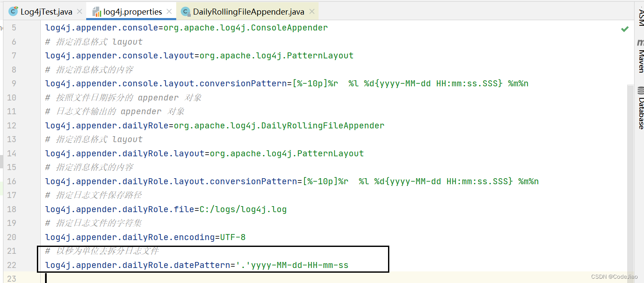
Task: Click the 'log4j.appender.dailyRole.layout' key on line 14
Action: pos(125,154)
